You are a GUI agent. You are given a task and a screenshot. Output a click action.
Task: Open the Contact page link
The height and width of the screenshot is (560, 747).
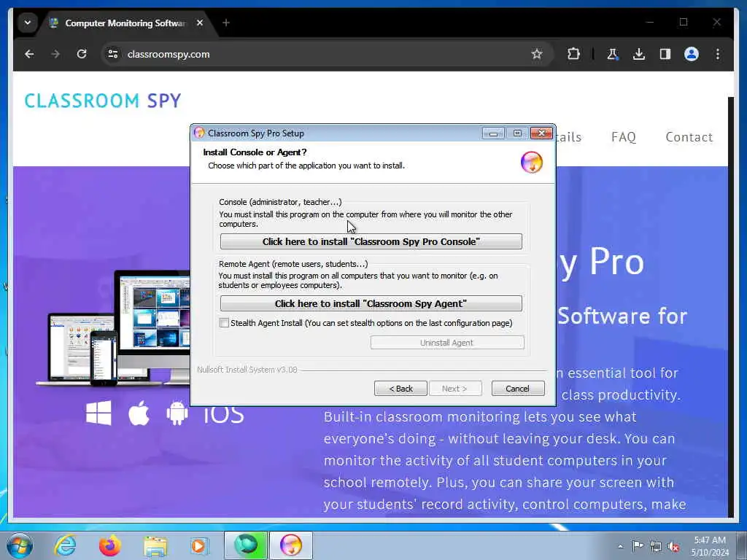click(x=689, y=137)
